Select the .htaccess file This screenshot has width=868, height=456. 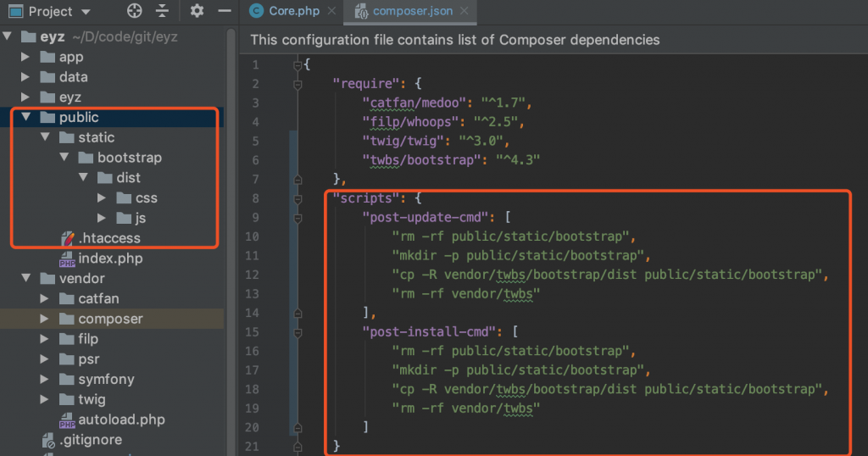coord(109,238)
